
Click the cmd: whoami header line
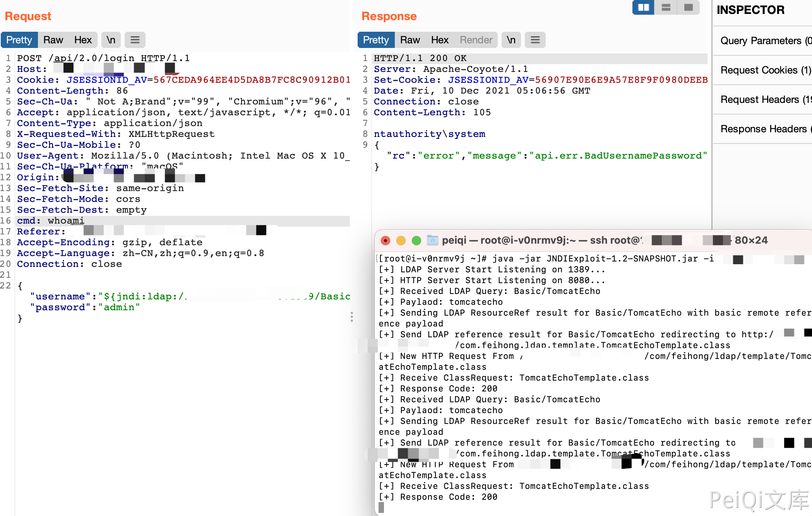50,220
